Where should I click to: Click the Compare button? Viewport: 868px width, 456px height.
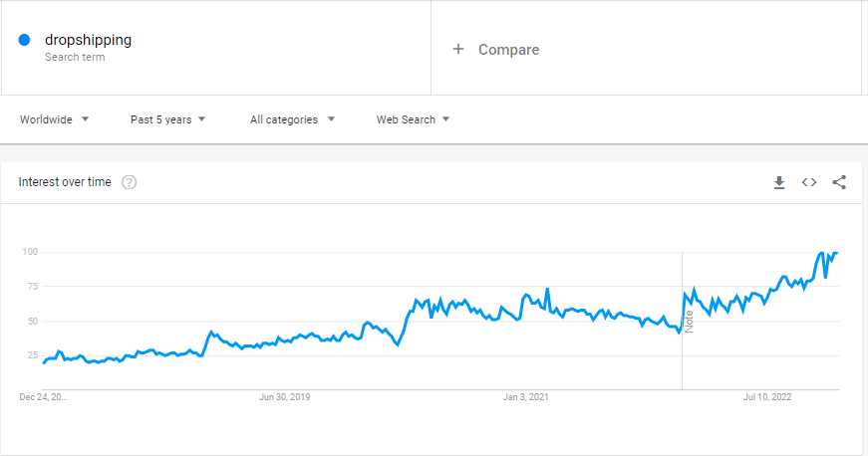click(495, 49)
